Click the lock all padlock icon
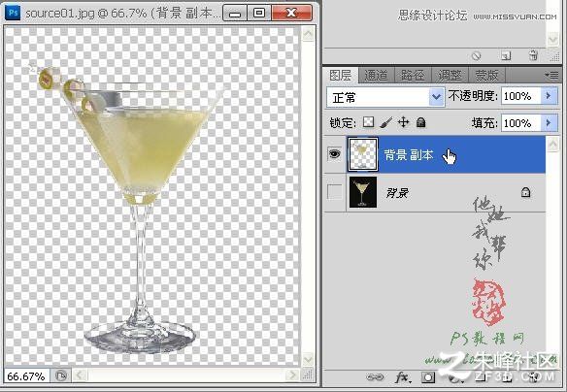The width and height of the screenshot is (567, 392). pyautogui.click(x=420, y=122)
